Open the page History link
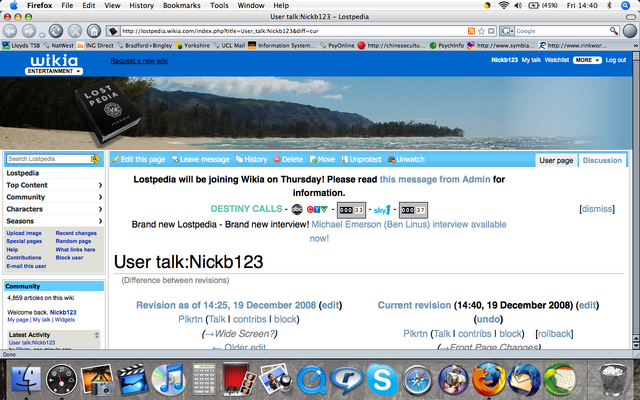 pos(251,159)
